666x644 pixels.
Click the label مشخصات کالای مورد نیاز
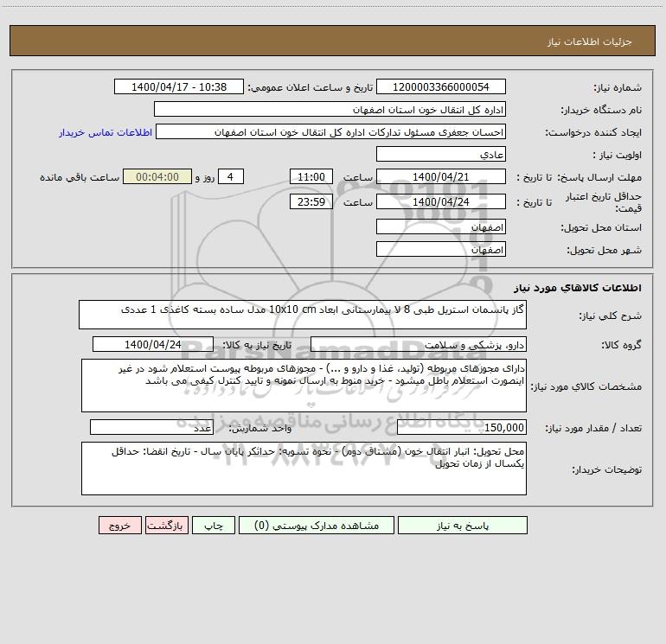pyautogui.click(x=586, y=386)
